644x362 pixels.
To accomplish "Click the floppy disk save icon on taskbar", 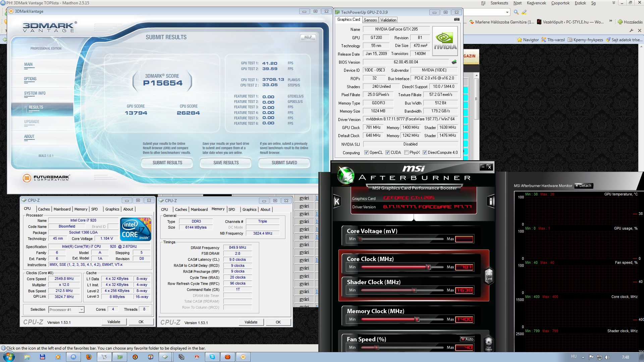I will point(43,357).
